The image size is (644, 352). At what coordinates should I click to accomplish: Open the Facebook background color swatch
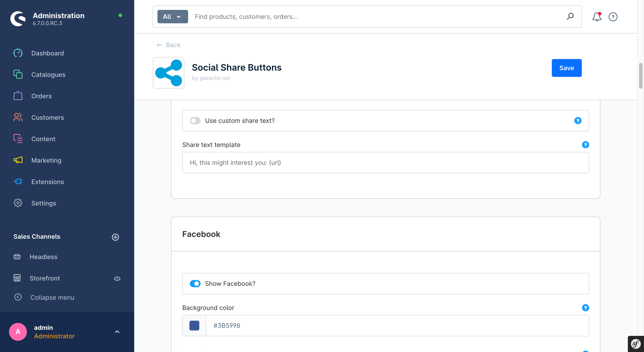(194, 326)
